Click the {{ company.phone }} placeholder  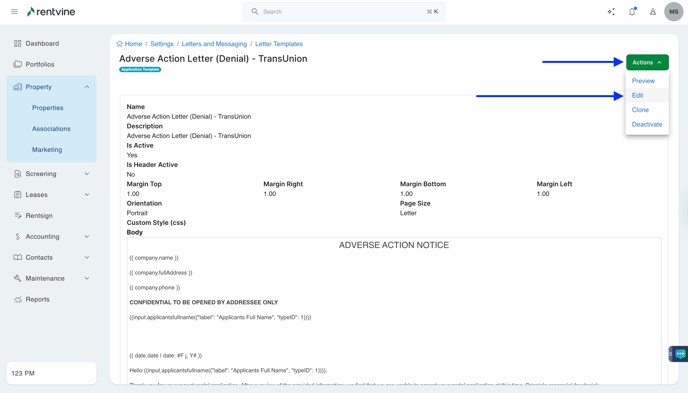[x=155, y=288]
